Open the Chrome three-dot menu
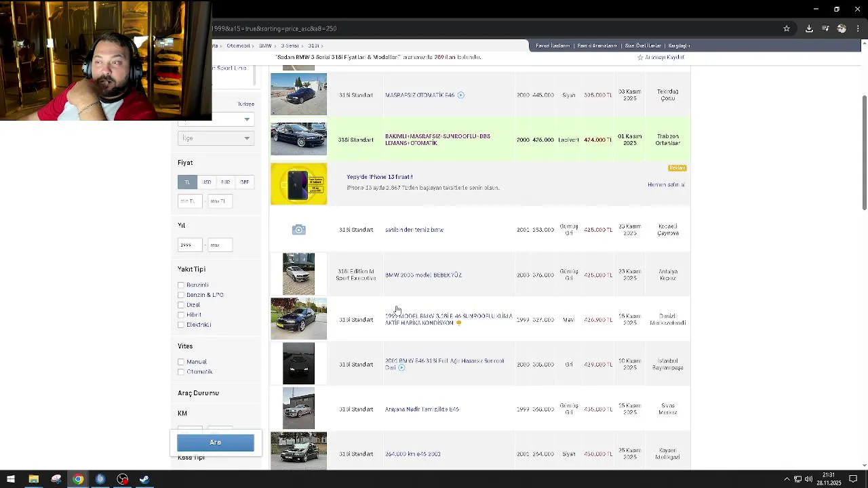868x488 pixels. pyautogui.click(x=858, y=28)
